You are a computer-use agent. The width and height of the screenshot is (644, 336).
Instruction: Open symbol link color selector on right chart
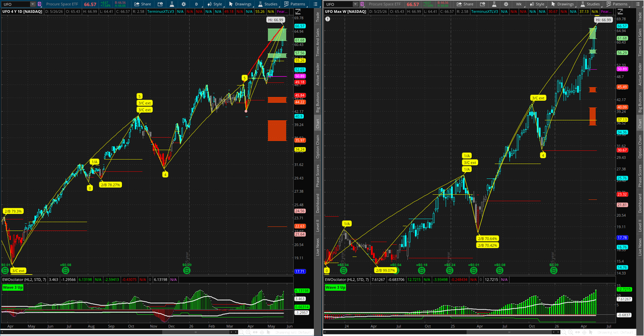coord(362,4)
